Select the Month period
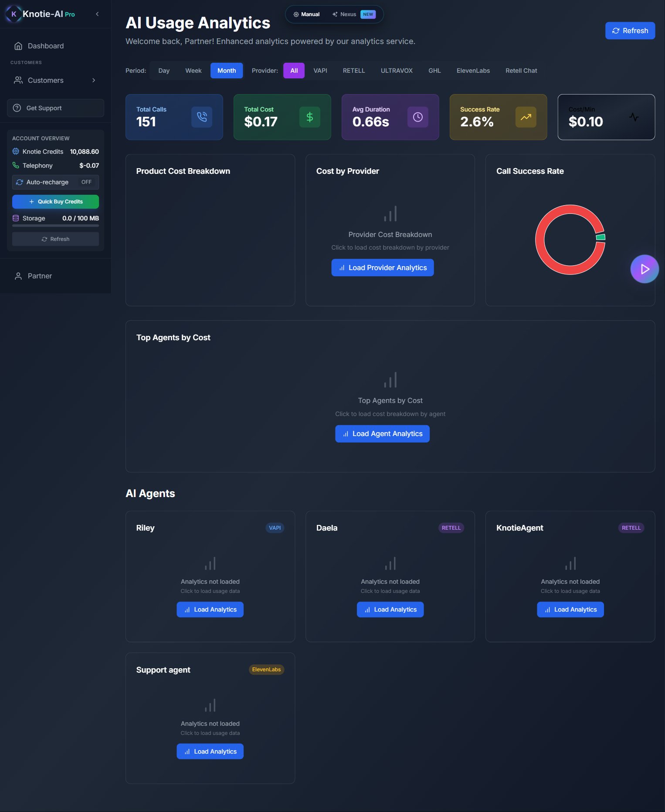Viewport: 665px width, 812px height. (227, 71)
